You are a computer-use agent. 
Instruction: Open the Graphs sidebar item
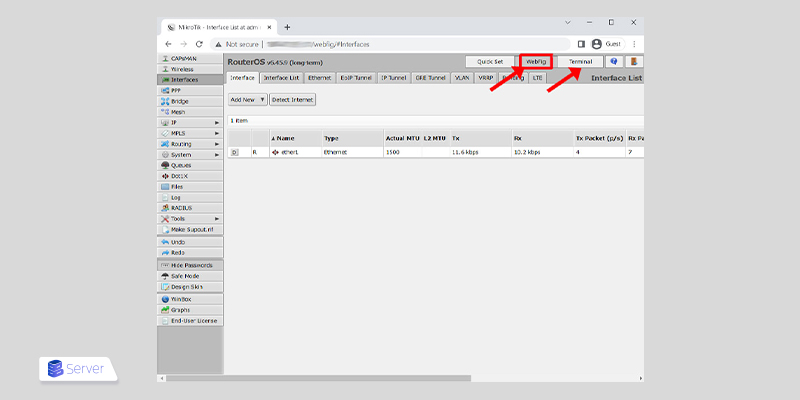point(190,310)
